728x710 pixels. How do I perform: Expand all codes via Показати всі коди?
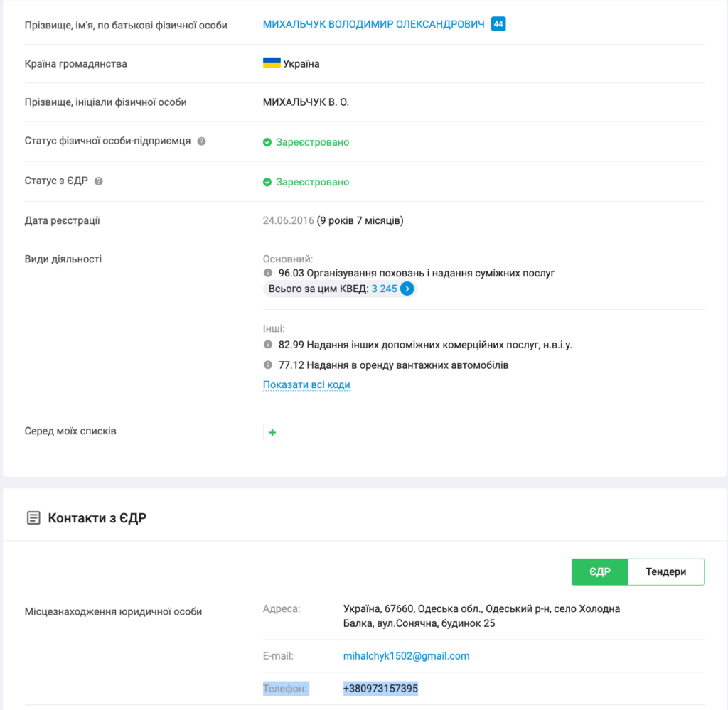coord(306,385)
